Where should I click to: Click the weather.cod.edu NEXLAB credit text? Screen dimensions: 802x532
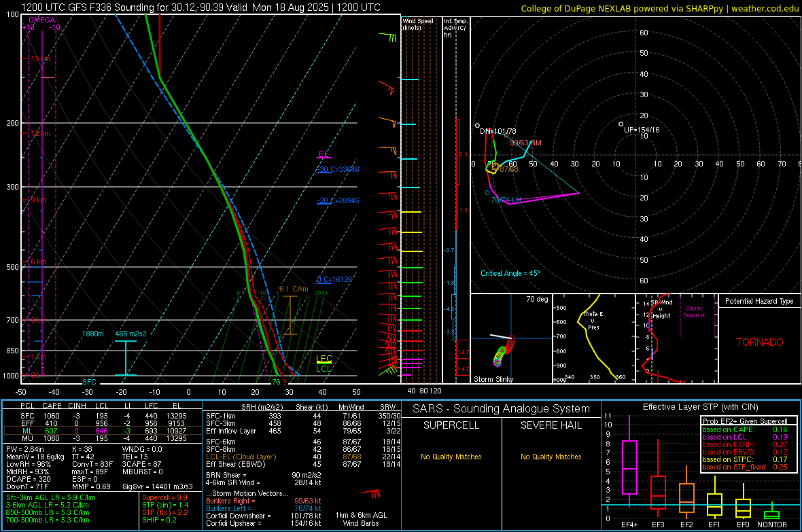pyautogui.click(x=659, y=9)
